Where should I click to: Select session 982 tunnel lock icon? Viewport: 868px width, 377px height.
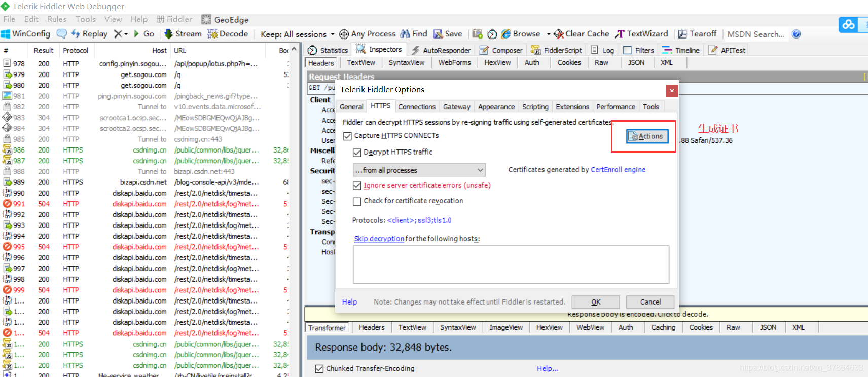[7, 107]
